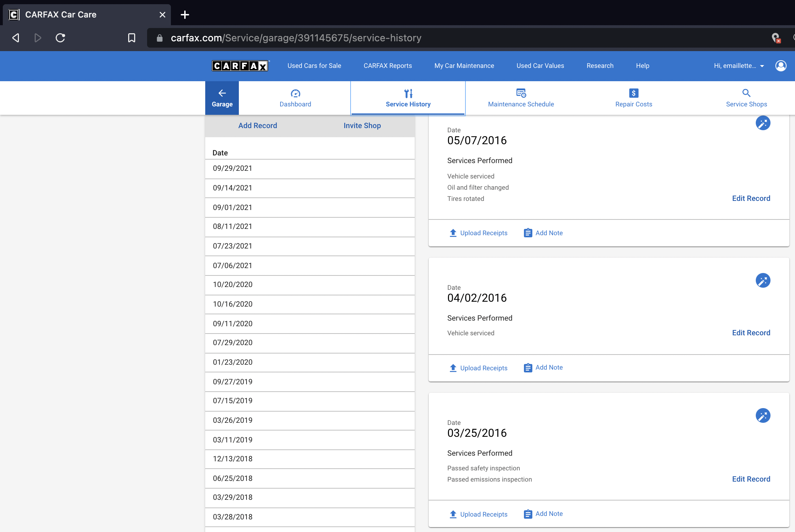Select the 09/01/2021 date row
Image resolution: width=795 pixels, height=532 pixels.
tap(310, 208)
